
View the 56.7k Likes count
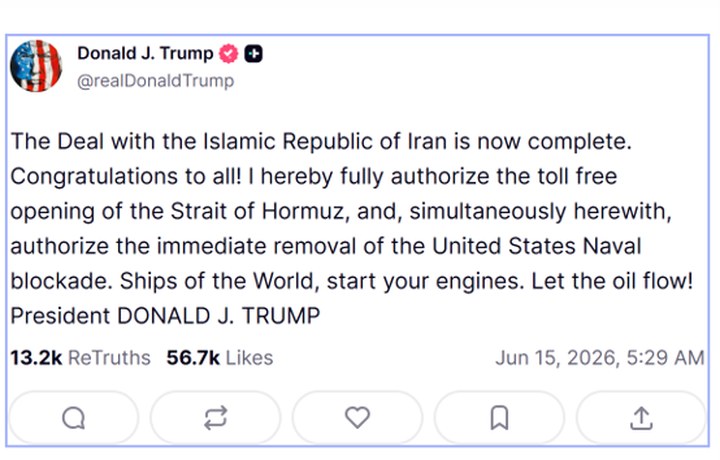[x=219, y=358]
